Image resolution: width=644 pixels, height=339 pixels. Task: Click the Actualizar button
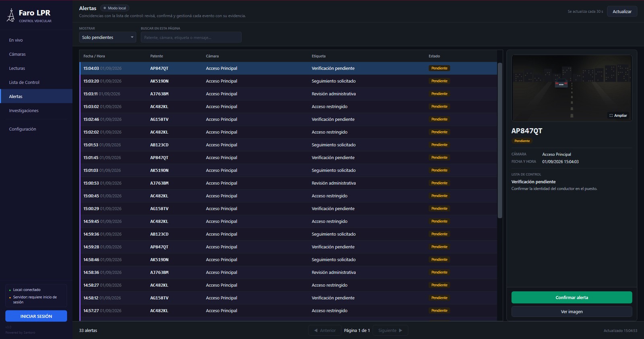coord(622,12)
